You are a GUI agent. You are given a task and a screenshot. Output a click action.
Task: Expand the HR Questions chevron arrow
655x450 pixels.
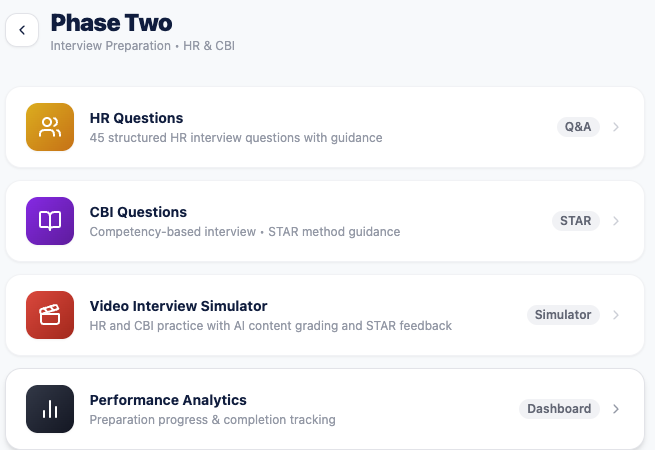tap(616, 127)
